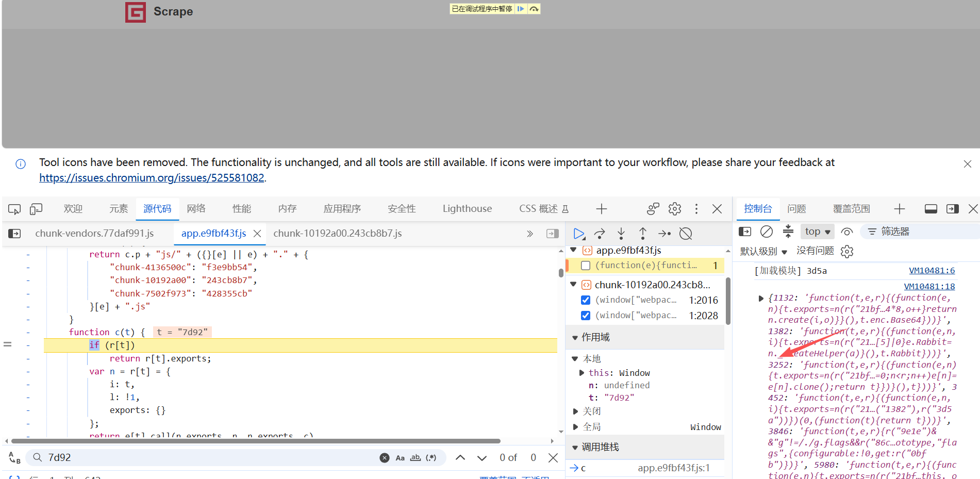Viewport: 980px width, 479px height.
Task: Click the code editor horizontal scrollbar
Action: click(256, 441)
